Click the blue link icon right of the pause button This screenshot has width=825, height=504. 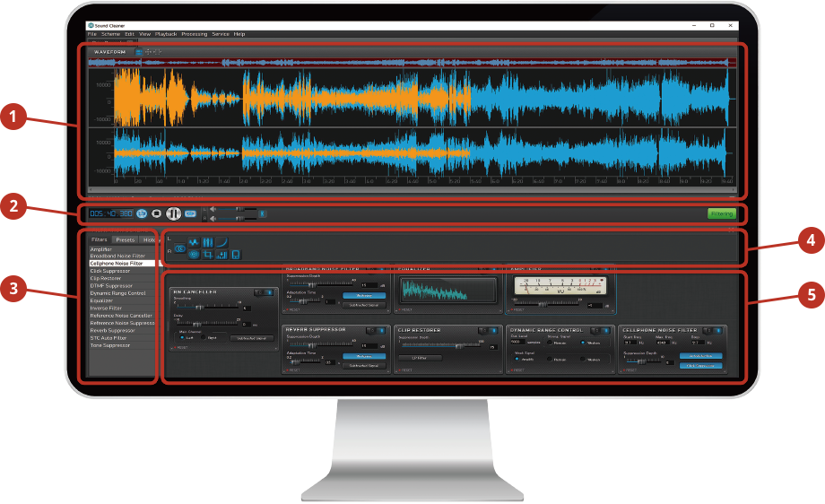[x=190, y=213]
